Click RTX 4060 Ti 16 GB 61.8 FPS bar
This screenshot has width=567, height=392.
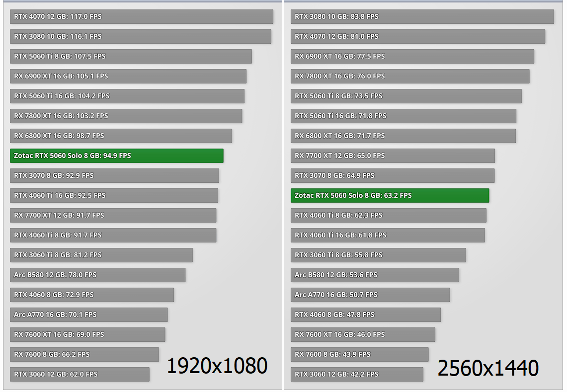tap(388, 235)
